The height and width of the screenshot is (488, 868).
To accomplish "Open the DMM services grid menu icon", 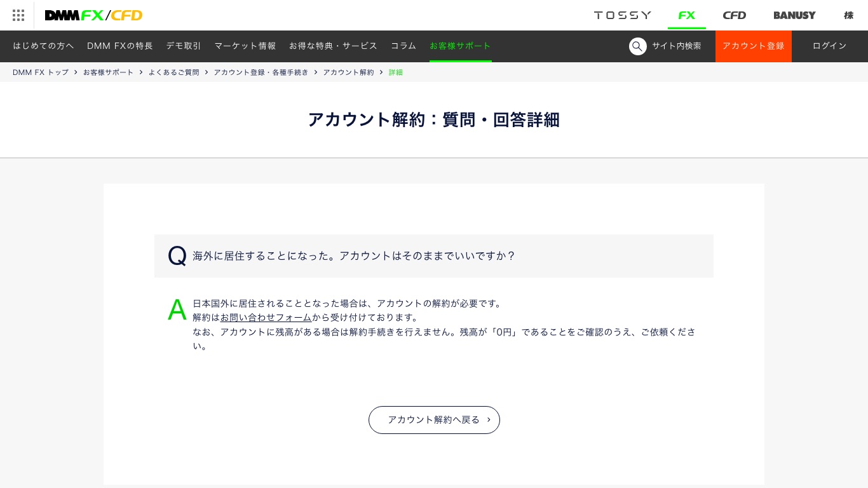I will coord(18,15).
